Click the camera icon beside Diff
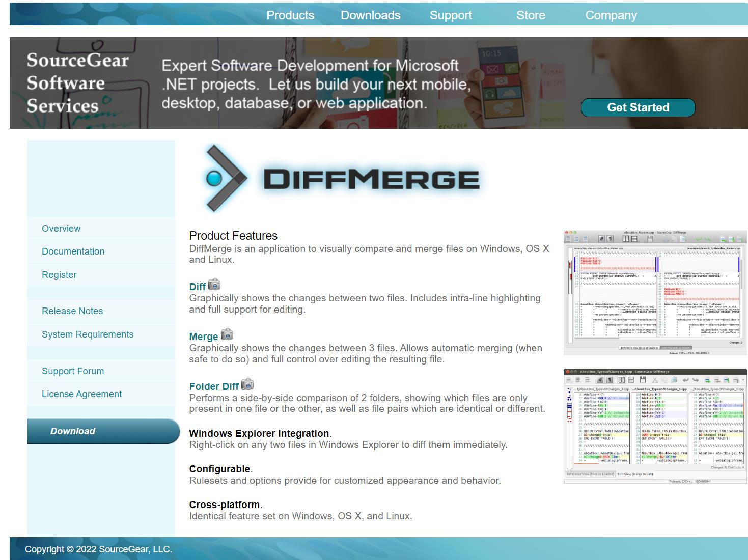This screenshot has width=748, height=560. [x=214, y=285]
